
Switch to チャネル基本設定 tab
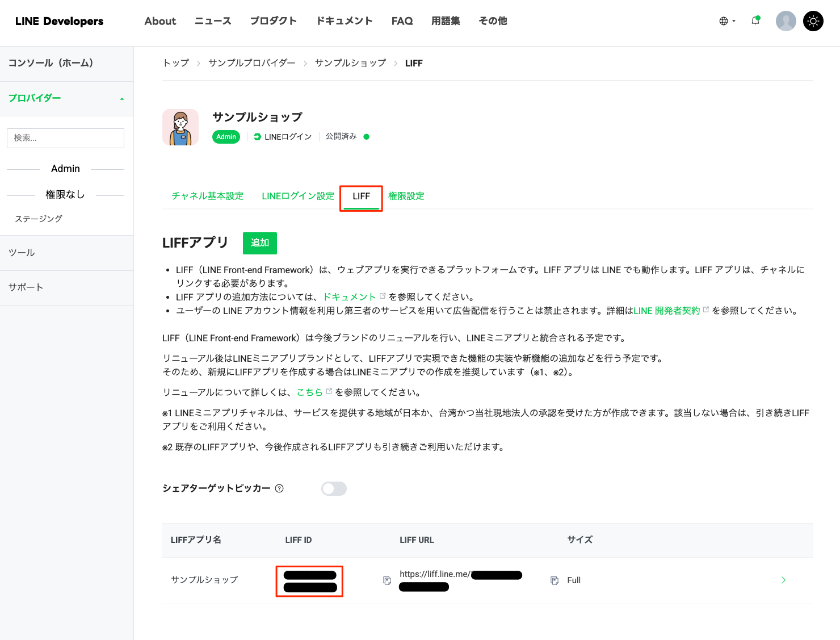(207, 196)
